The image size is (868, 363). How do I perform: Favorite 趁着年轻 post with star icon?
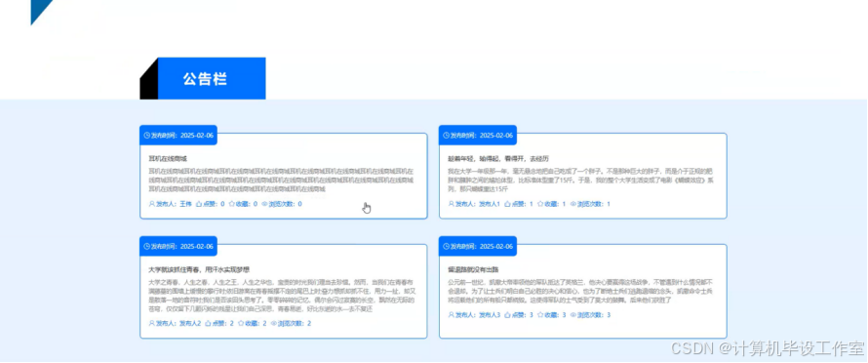coord(540,204)
